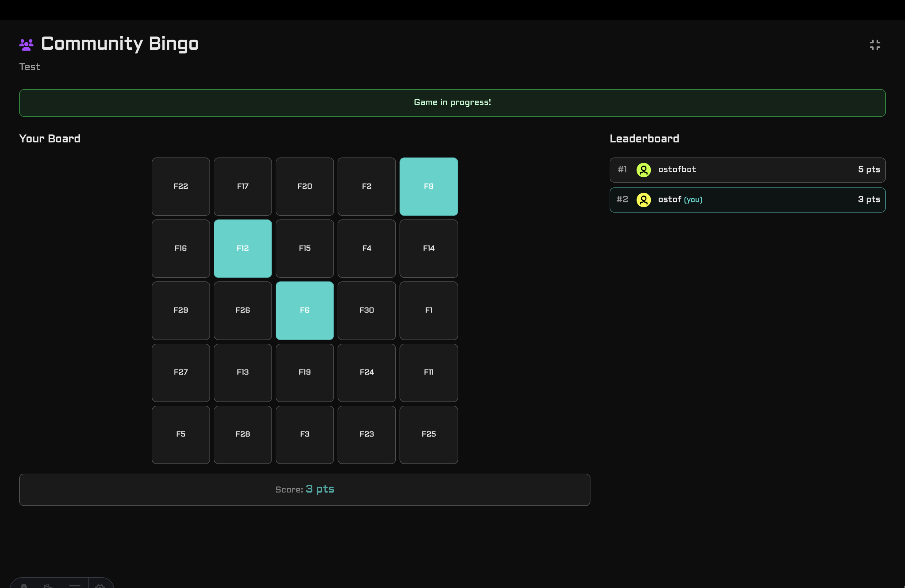Select the 'A' text tool in bottom toolbar

pyautogui.click(x=24, y=586)
